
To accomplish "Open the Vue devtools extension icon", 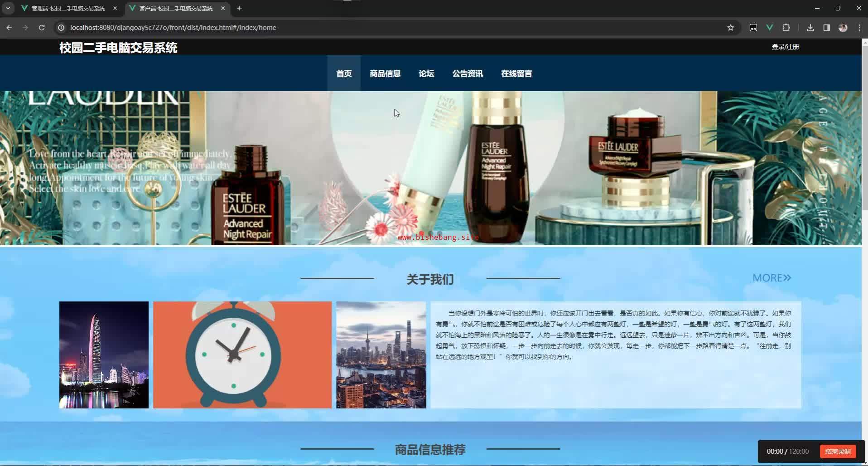I will click(769, 28).
